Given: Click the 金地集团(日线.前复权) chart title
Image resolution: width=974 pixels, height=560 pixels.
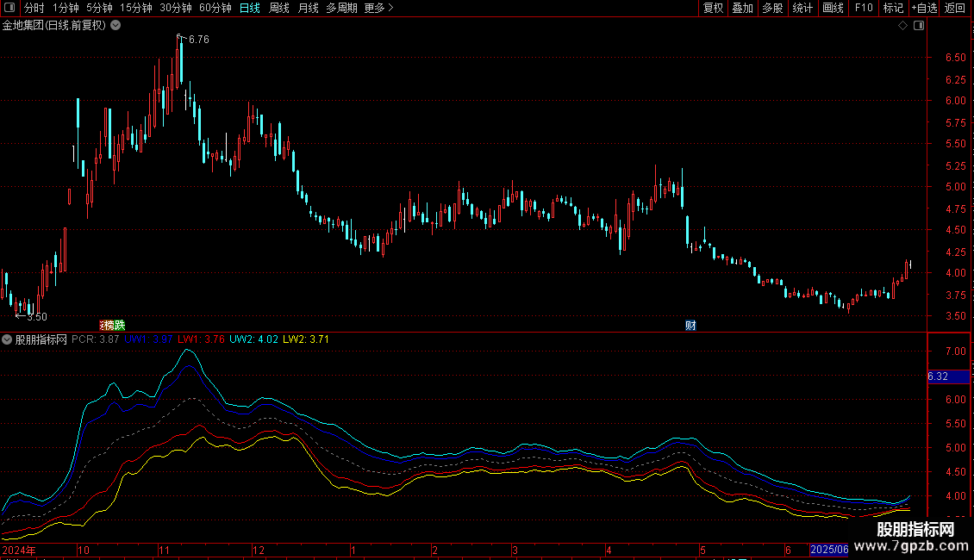Looking at the screenshot, I should coord(54,26).
